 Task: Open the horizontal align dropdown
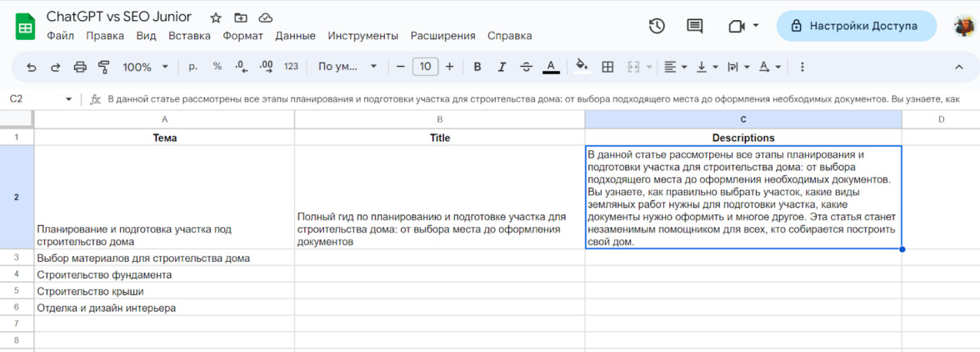[x=675, y=67]
